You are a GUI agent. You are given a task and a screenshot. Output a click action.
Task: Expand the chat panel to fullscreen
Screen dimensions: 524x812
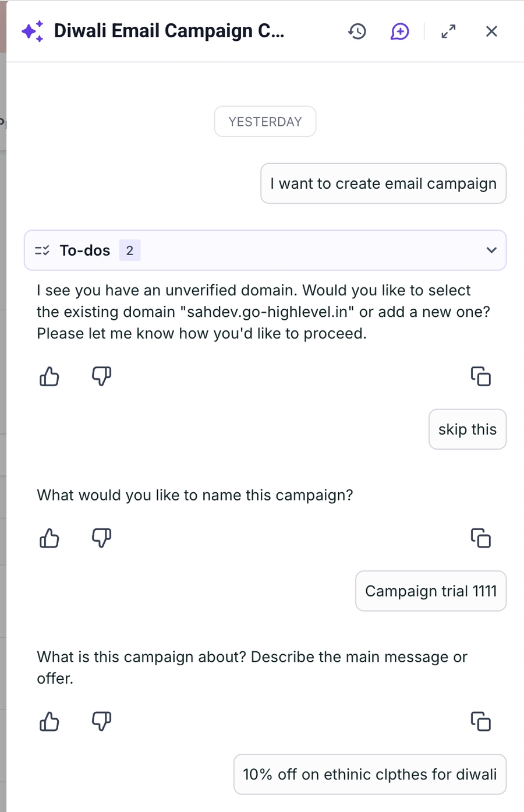point(448,31)
